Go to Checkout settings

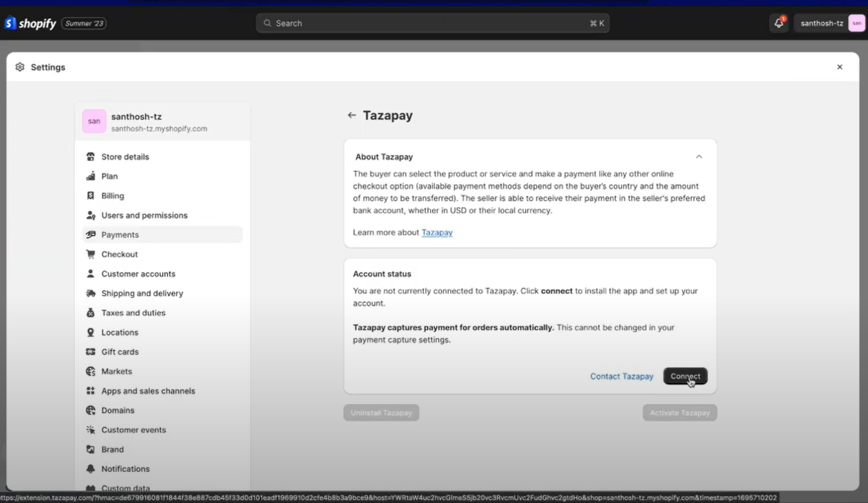(162, 254)
